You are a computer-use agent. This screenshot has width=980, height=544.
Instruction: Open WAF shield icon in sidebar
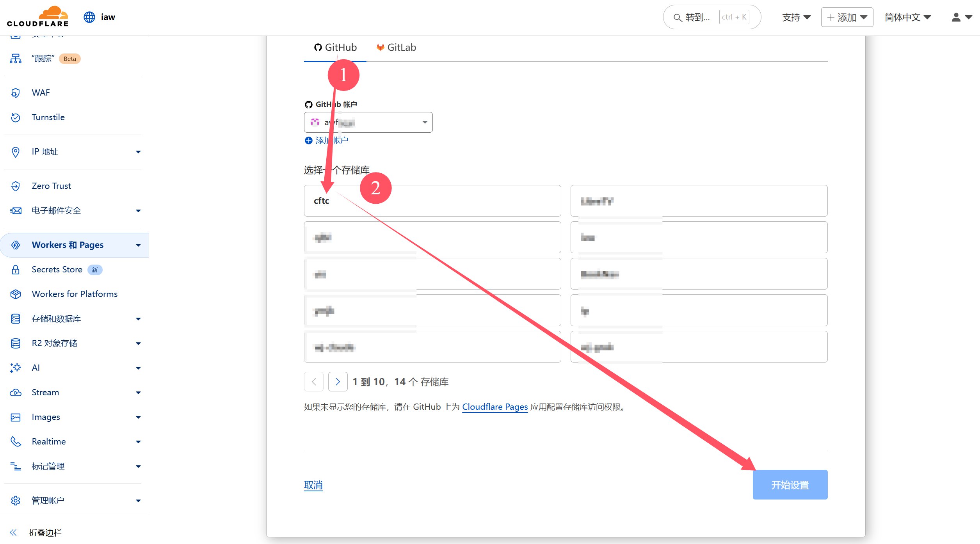[x=16, y=93]
